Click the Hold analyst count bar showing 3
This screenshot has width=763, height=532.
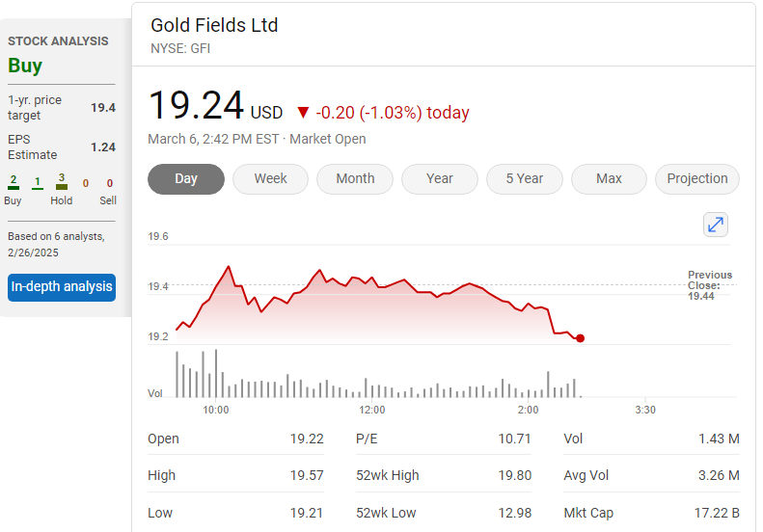pos(62,182)
